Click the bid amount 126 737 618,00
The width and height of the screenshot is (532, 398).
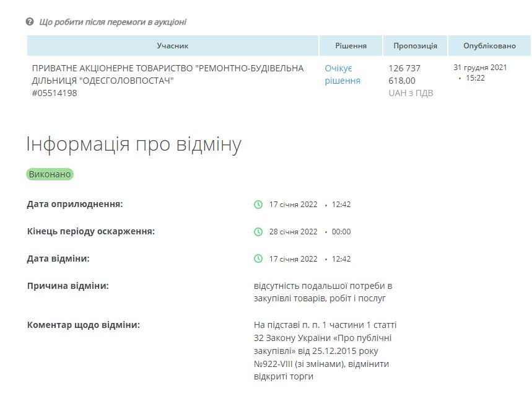(x=404, y=74)
